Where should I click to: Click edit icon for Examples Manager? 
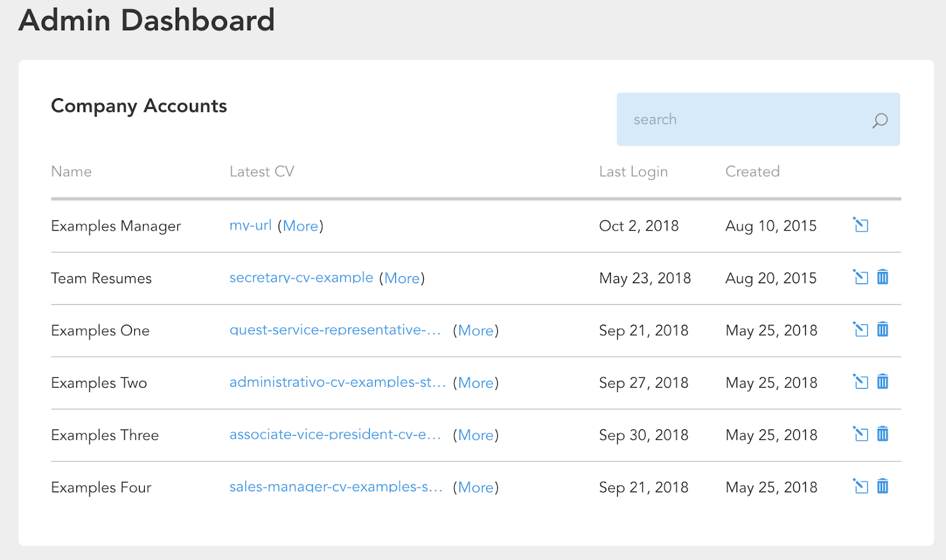tap(861, 225)
